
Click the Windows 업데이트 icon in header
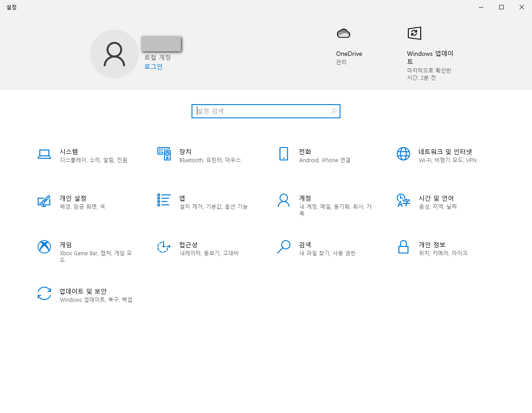(x=414, y=33)
